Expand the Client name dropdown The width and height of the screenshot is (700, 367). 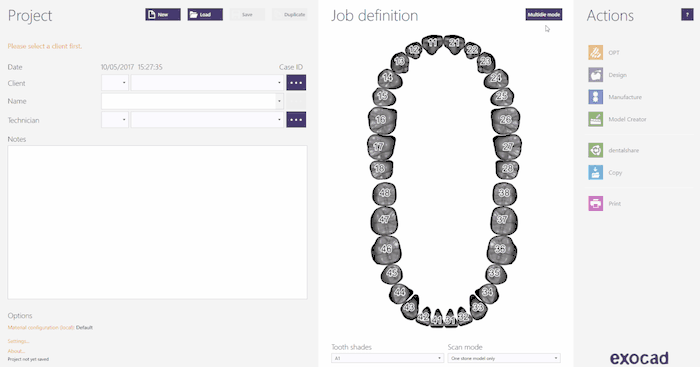click(x=207, y=83)
